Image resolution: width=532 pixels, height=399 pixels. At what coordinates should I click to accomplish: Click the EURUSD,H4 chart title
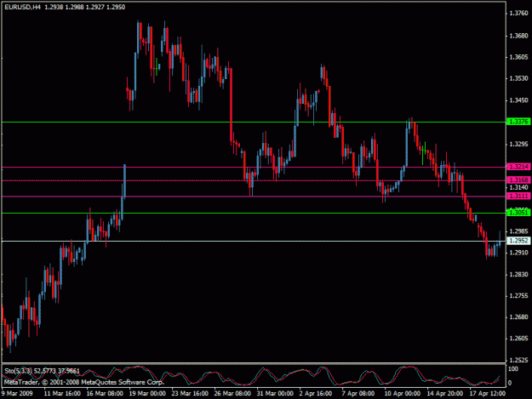pos(22,7)
